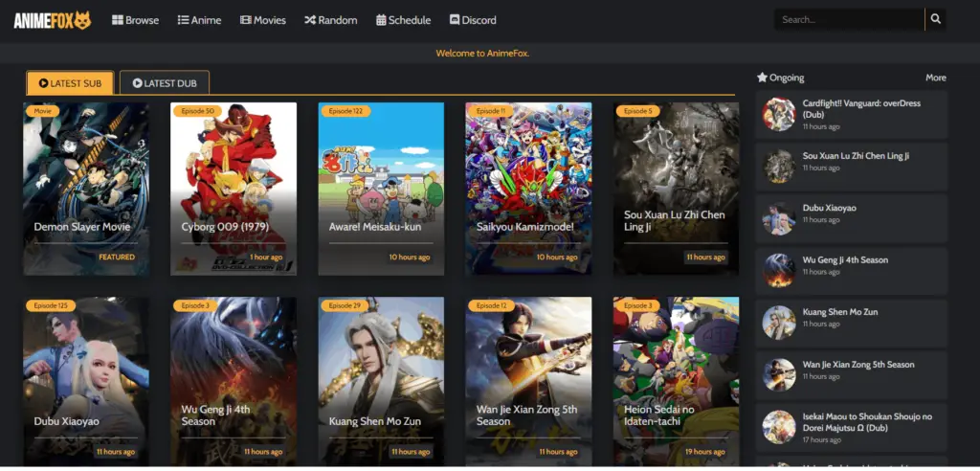
Task: Click the star icon beside Ongoing
Action: (762, 78)
